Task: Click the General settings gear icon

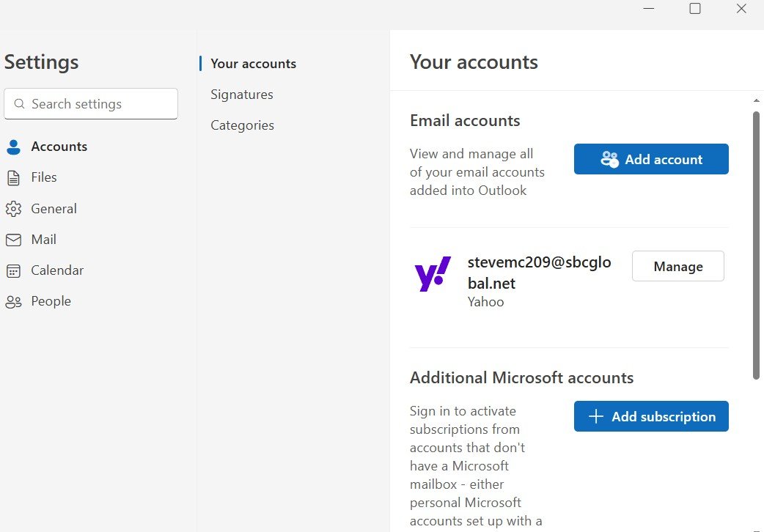Action: (x=13, y=208)
